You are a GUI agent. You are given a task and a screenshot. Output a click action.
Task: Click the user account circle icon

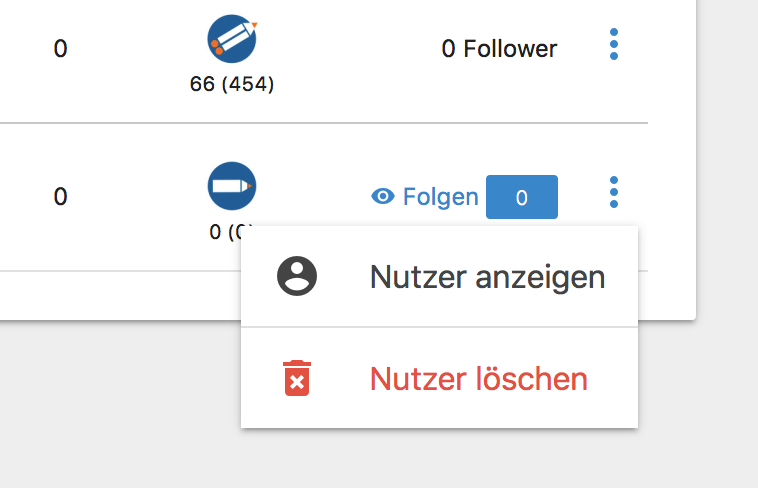[x=297, y=276]
